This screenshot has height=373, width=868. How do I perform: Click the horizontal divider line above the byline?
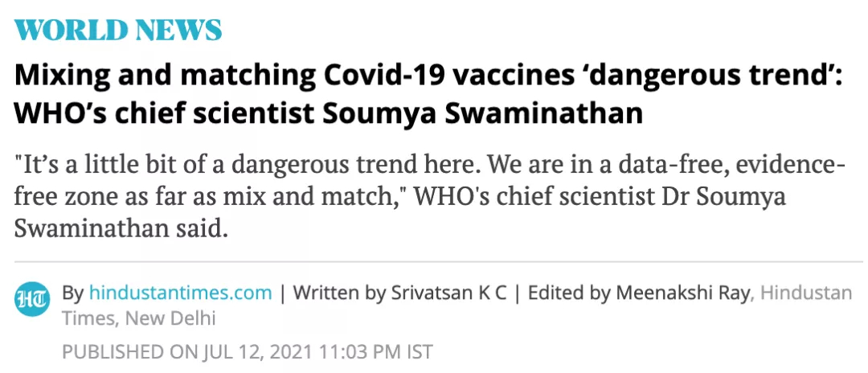pos(439,262)
